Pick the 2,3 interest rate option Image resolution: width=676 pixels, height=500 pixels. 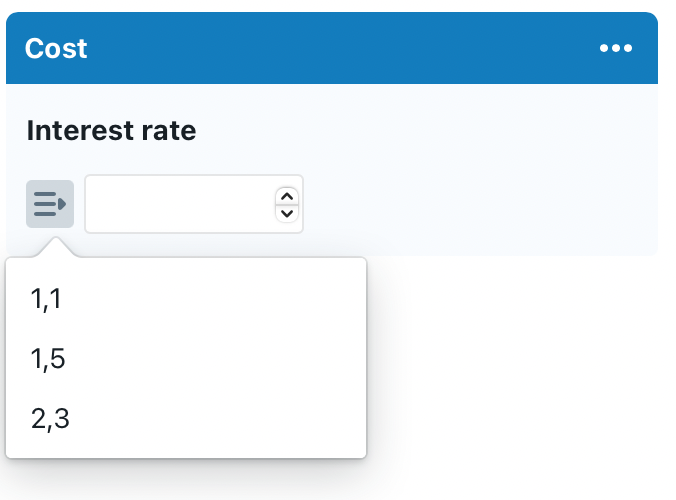(50, 419)
